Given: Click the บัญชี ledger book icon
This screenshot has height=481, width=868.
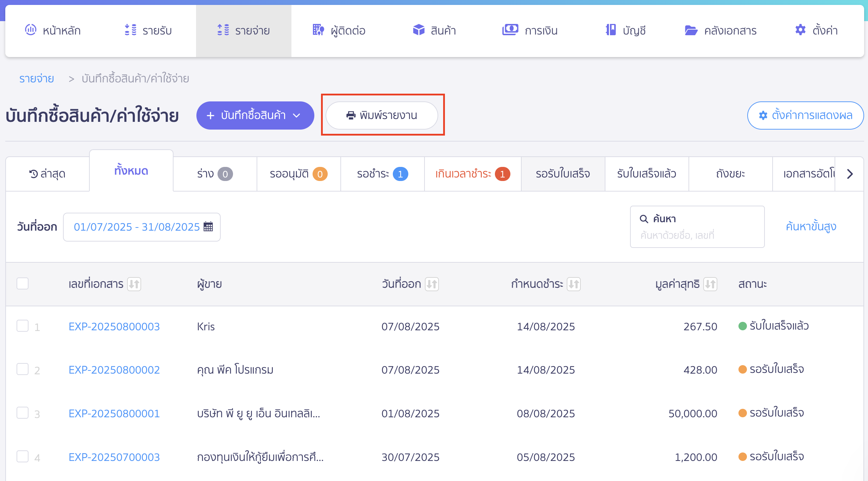Looking at the screenshot, I should [611, 30].
